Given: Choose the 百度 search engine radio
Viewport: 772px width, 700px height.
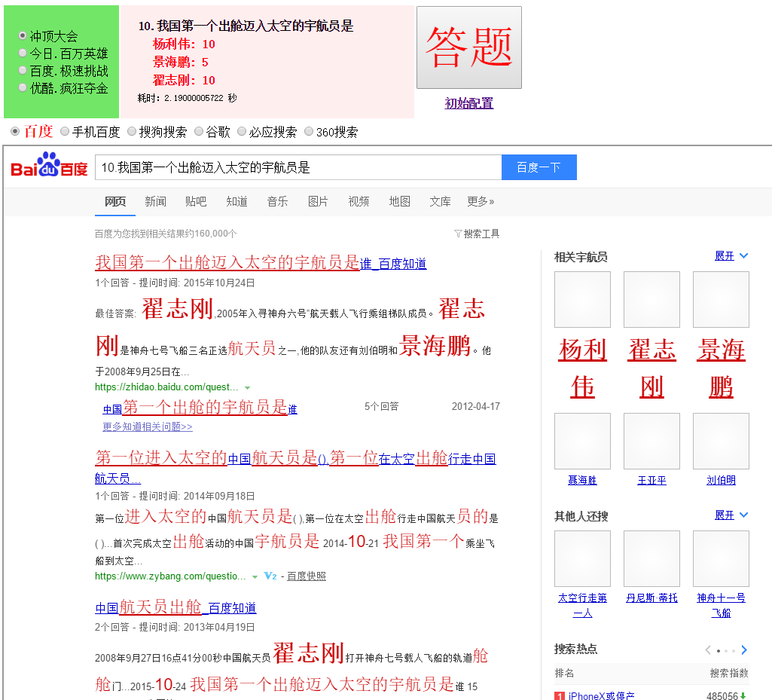Looking at the screenshot, I should [15, 132].
